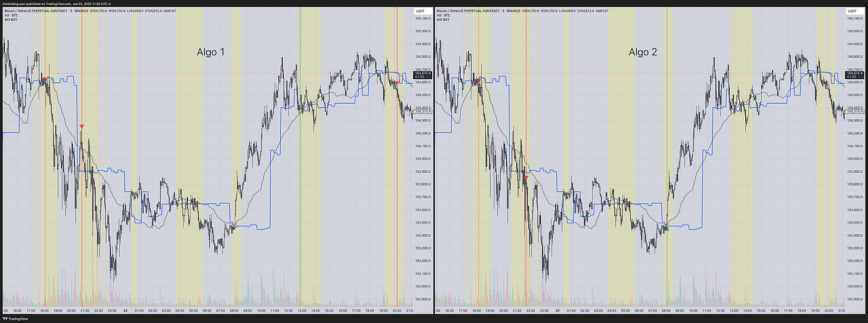Click the 105,100.0 price label on Algo 1 axis

(423, 18)
